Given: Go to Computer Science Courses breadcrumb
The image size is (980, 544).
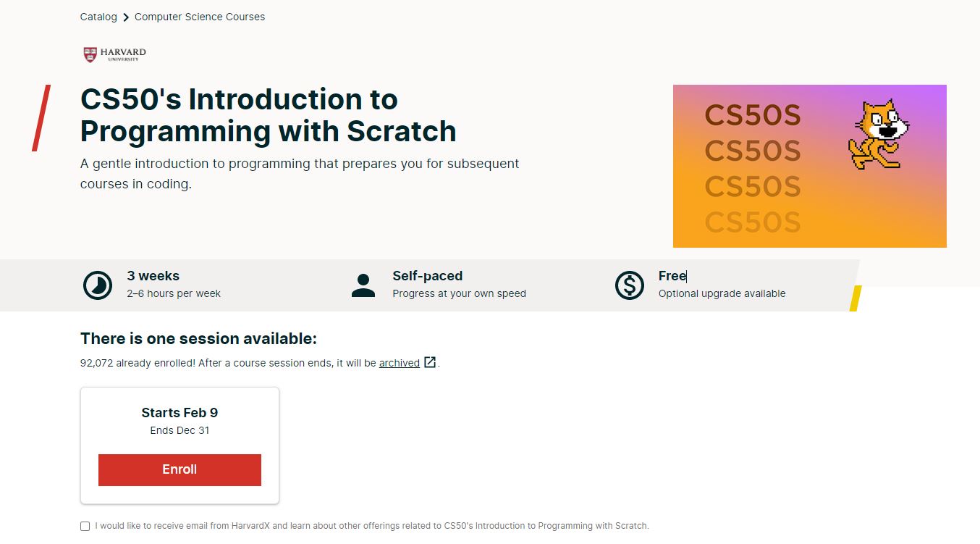Looking at the screenshot, I should click(200, 17).
